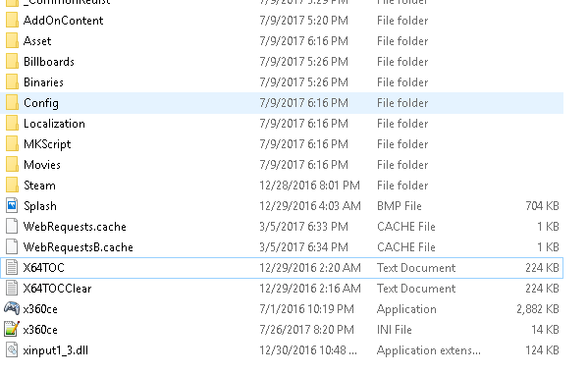Select the Movies folder name
The width and height of the screenshot is (588, 374).
tap(42, 165)
